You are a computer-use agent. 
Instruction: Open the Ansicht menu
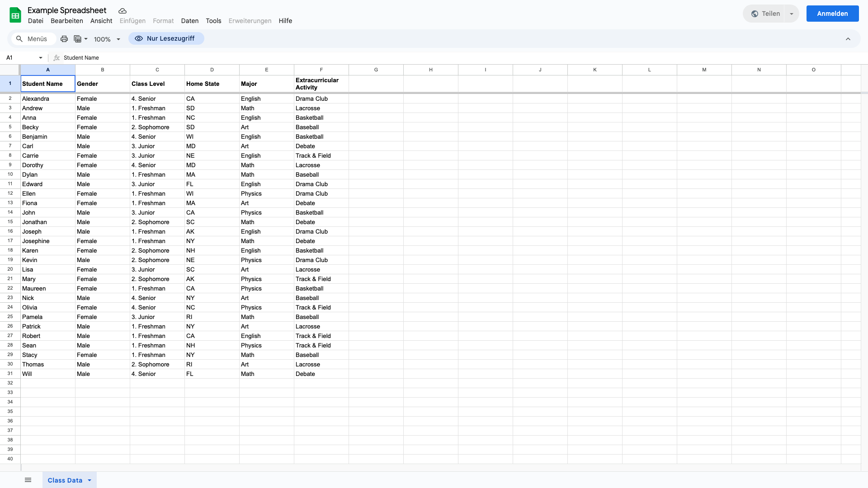(101, 21)
